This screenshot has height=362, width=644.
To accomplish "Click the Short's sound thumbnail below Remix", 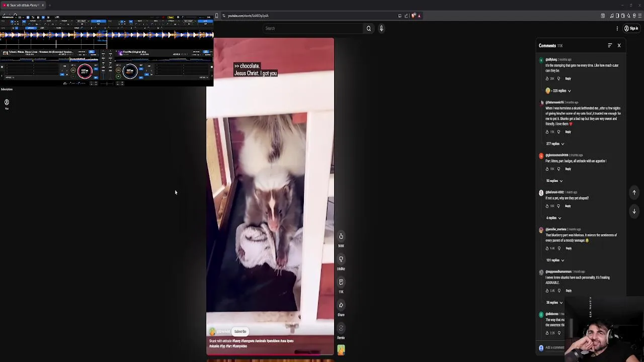I will pyautogui.click(x=341, y=349).
